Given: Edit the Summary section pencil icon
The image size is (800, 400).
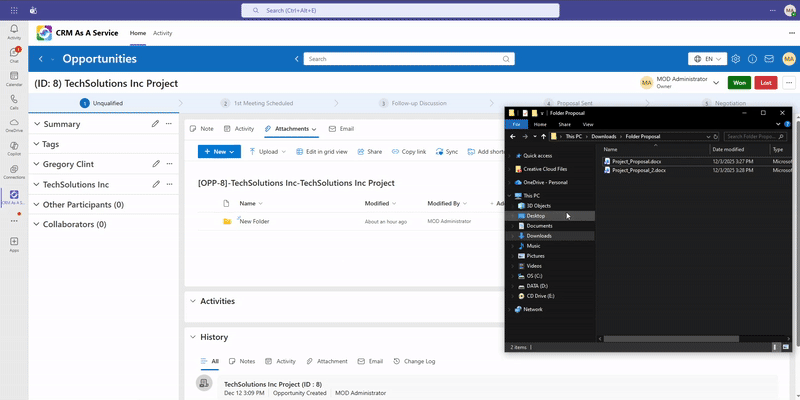Looking at the screenshot, I should tap(155, 123).
